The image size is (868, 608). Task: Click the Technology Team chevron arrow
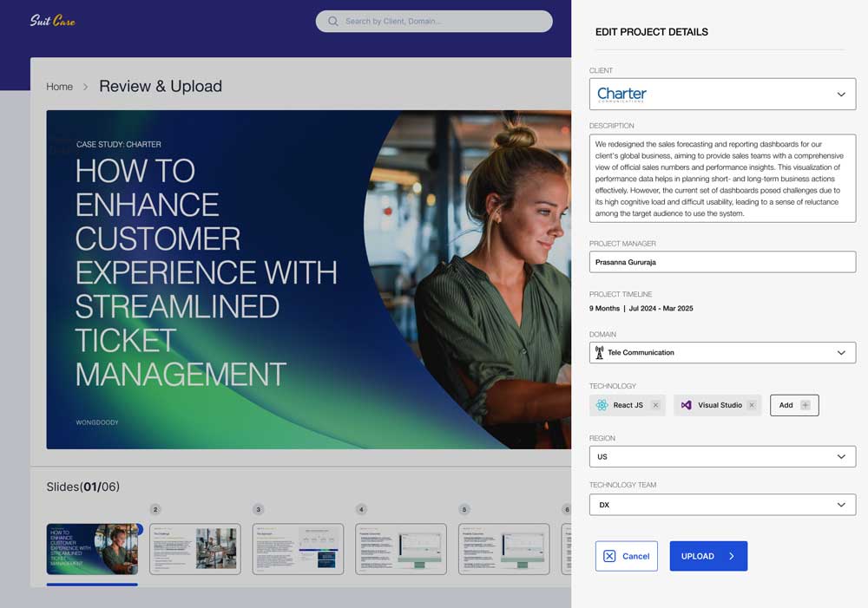coord(841,505)
